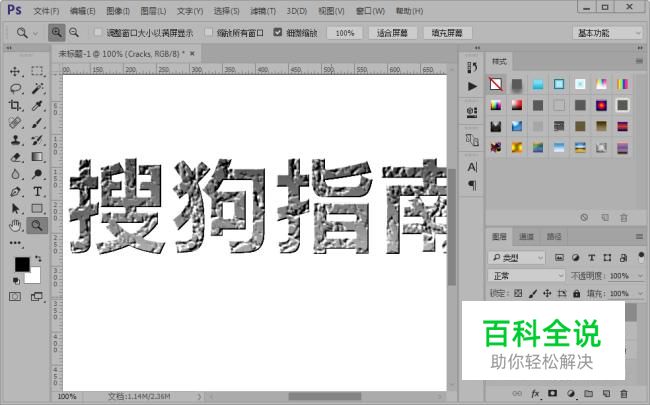Open the 文件(F) menu
Screen dimensions: 650x405
tap(46, 11)
